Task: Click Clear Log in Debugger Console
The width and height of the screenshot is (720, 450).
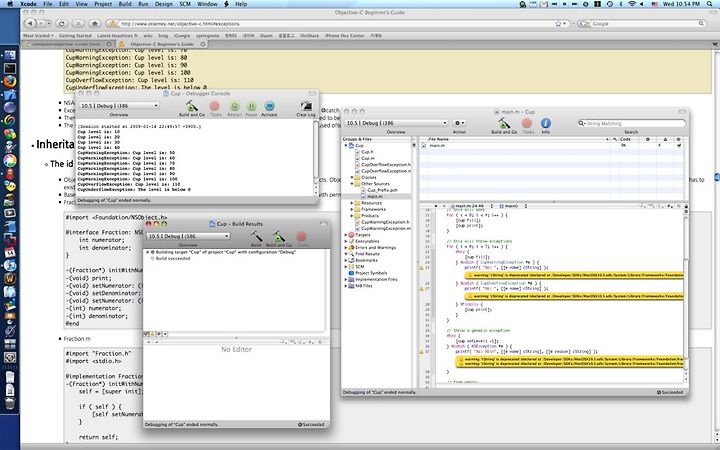Action: (306, 108)
